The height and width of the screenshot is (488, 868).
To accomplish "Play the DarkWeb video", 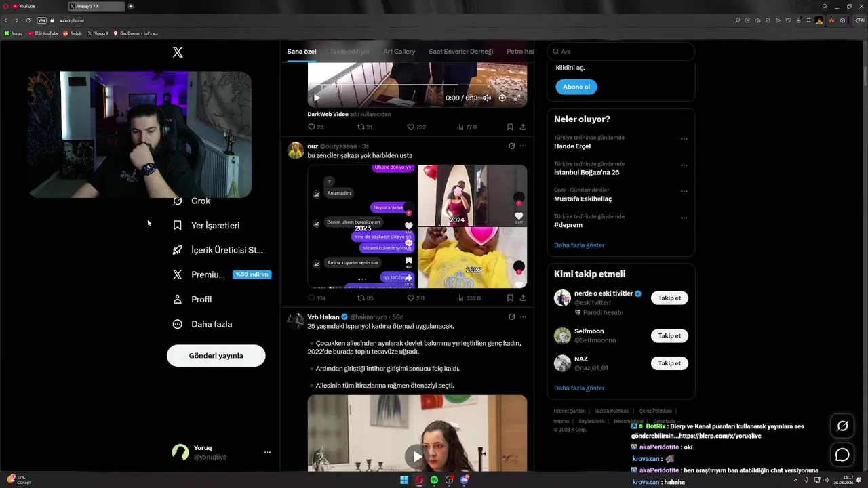I will [x=316, y=98].
